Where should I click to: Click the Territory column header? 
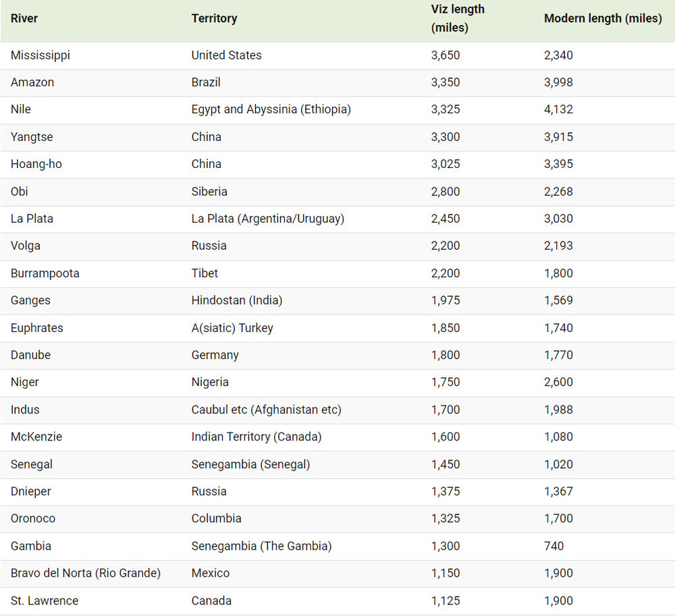click(x=214, y=19)
